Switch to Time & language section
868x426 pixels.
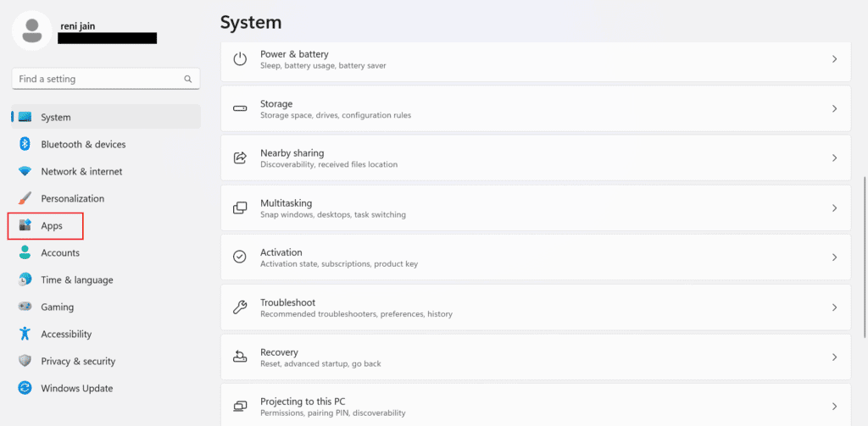tap(76, 279)
